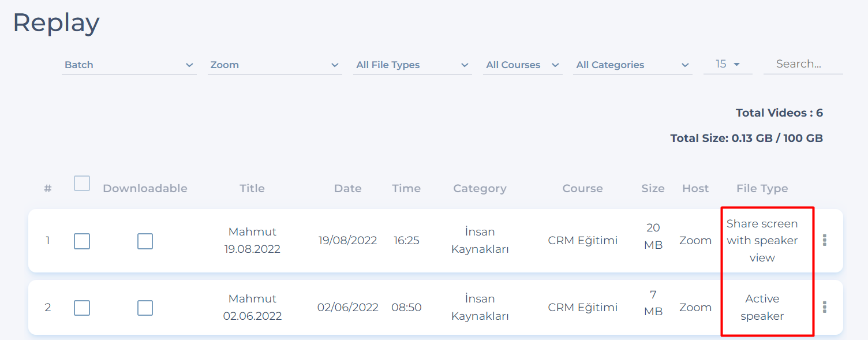Screen dimensions: 868x340
Task: Sort by the Date column header
Action: click(x=347, y=188)
